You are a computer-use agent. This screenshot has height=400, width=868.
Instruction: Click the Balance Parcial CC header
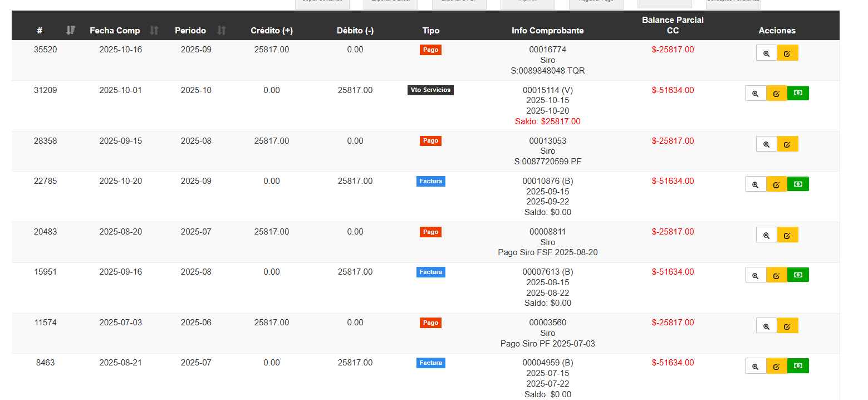point(673,25)
